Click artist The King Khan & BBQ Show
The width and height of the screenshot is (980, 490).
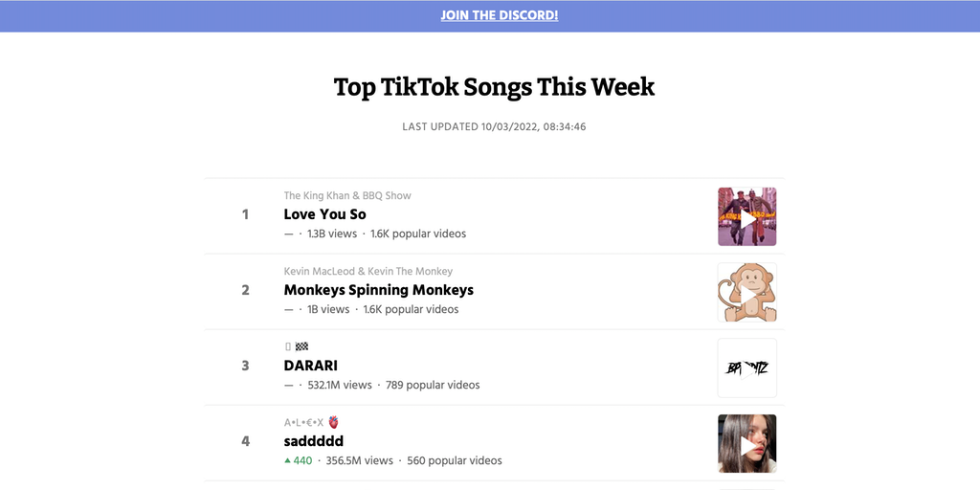(x=347, y=195)
